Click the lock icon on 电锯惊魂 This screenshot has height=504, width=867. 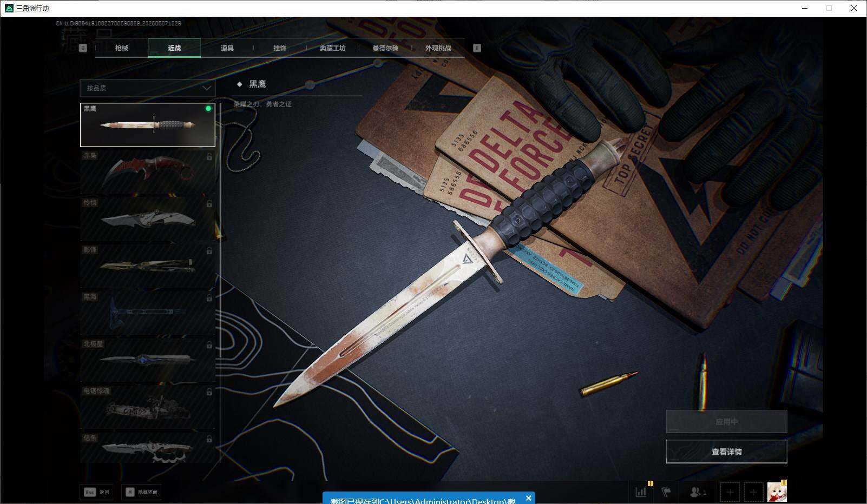[x=209, y=392]
